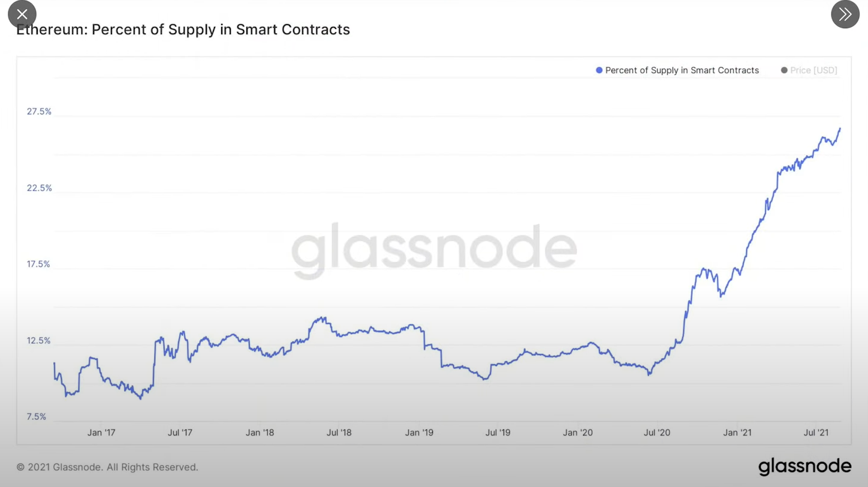Click the 27.5% y-axis label

39,111
